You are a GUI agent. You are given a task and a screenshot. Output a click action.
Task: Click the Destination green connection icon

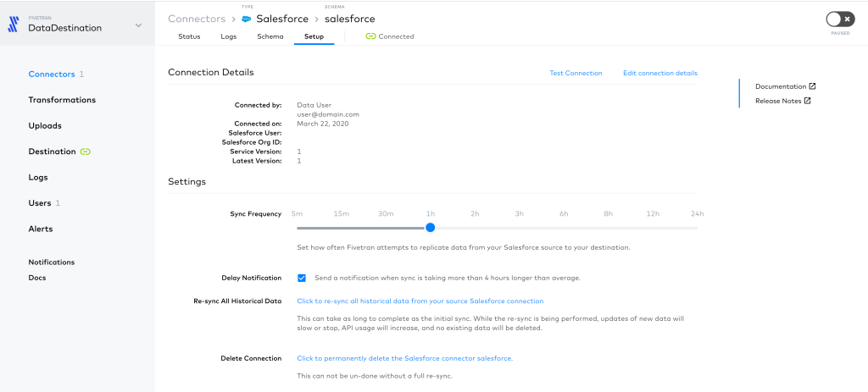[86, 152]
